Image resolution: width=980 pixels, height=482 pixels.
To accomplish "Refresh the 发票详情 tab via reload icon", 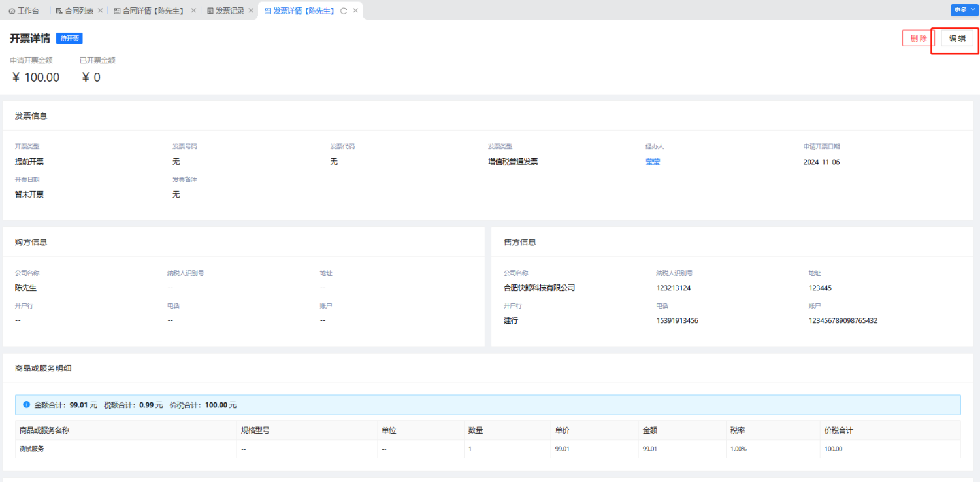I will click(x=344, y=11).
